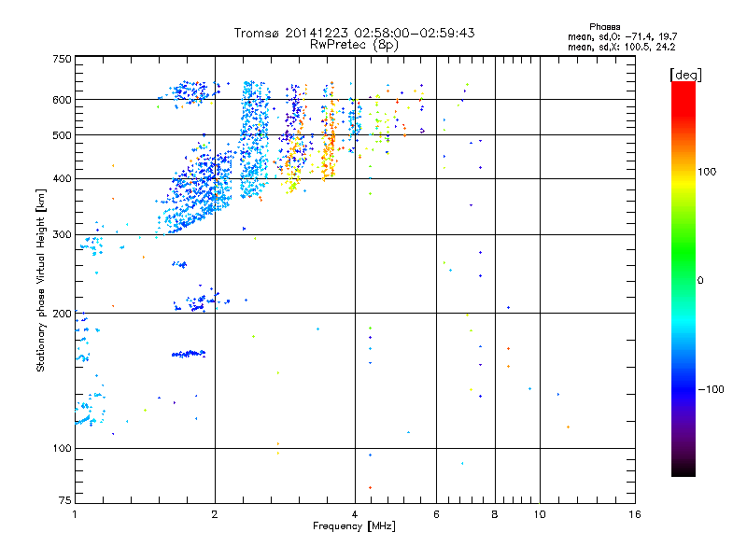Click the x-axis '16' tick label
Viewport: 747px width, 560px height.
coord(635,514)
